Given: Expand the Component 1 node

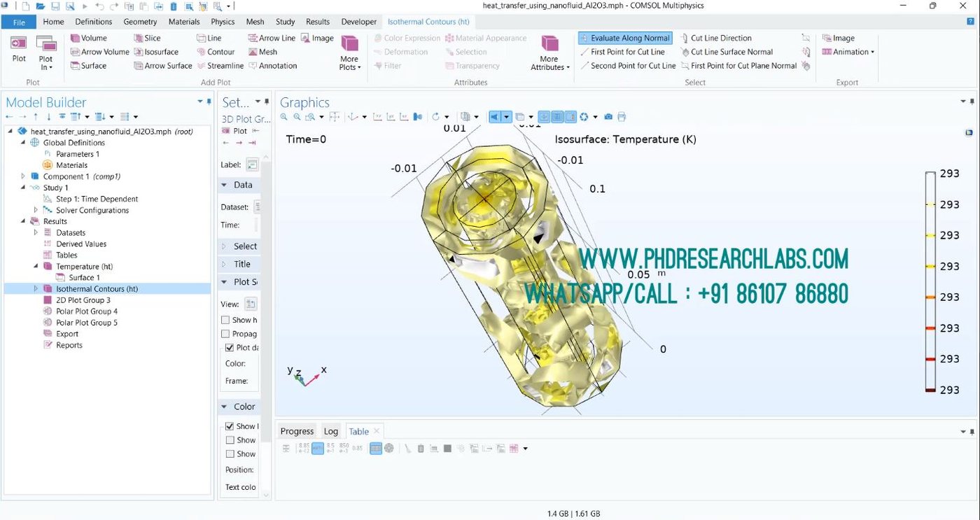Looking at the screenshot, I should (23, 176).
